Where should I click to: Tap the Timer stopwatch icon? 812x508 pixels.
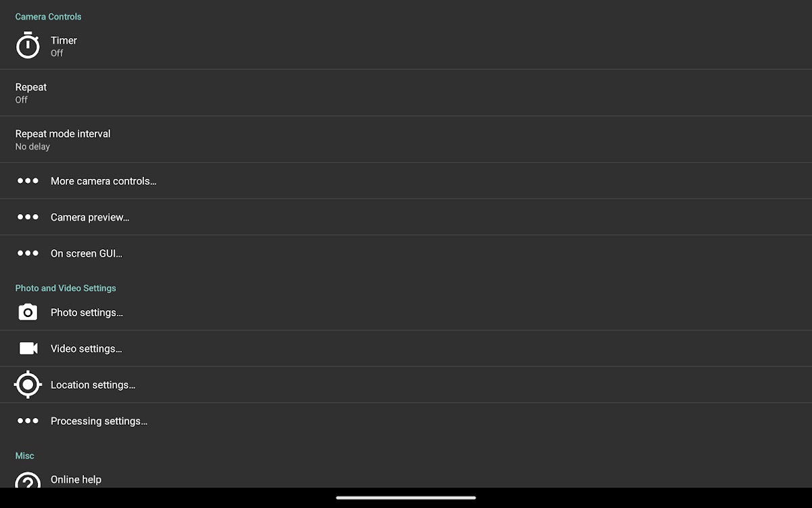tap(28, 45)
